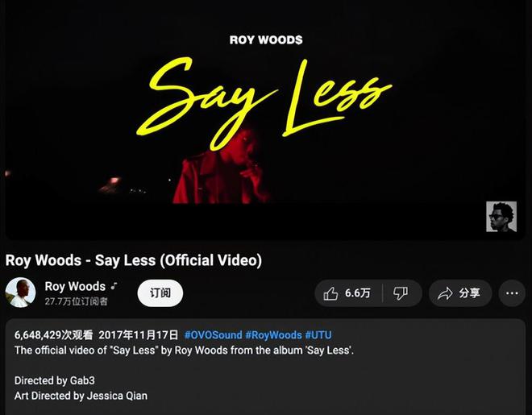The width and height of the screenshot is (532, 415).
Task: Click the video player to play or pause
Action: (265, 120)
